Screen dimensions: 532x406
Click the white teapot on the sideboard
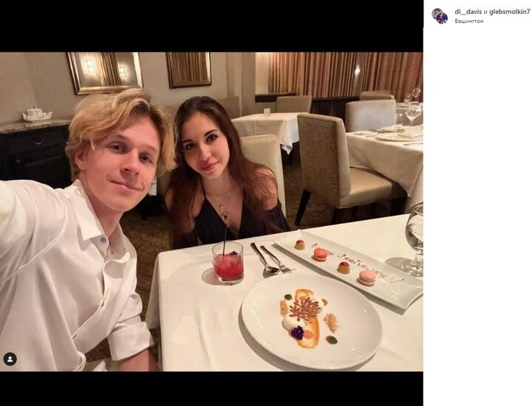pos(37,114)
